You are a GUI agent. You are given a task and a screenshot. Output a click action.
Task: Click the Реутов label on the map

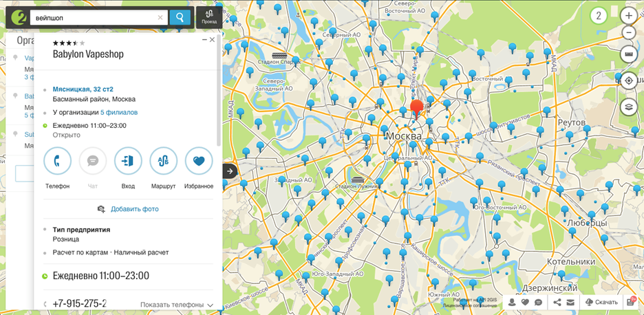(571, 123)
